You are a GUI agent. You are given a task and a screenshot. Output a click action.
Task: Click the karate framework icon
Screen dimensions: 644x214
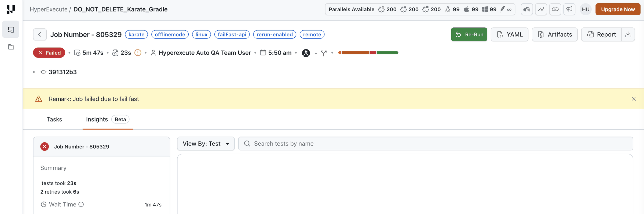coord(306,53)
